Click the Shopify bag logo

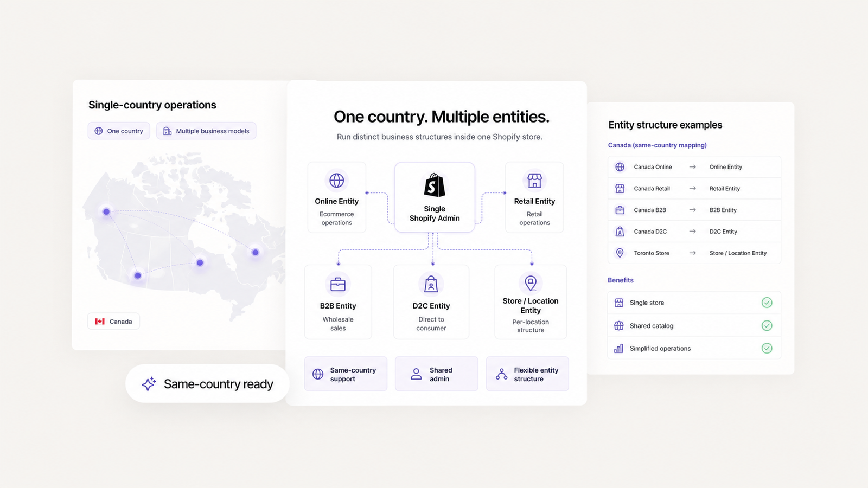tap(435, 185)
